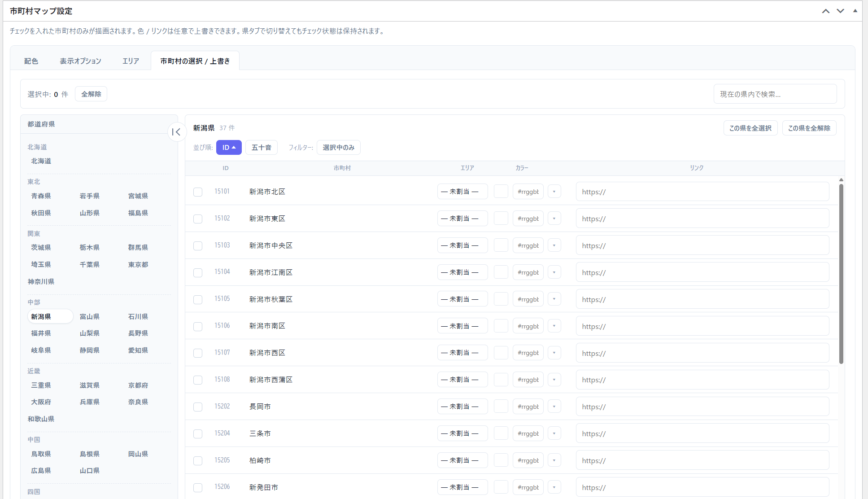Image resolution: width=868 pixels, height=499 pixels.
Task: Sort by 五十音 order
Action: click(262, 148)
